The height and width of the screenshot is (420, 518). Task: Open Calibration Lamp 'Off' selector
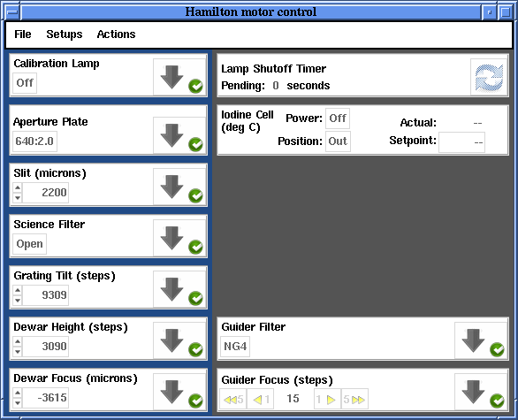25,82
